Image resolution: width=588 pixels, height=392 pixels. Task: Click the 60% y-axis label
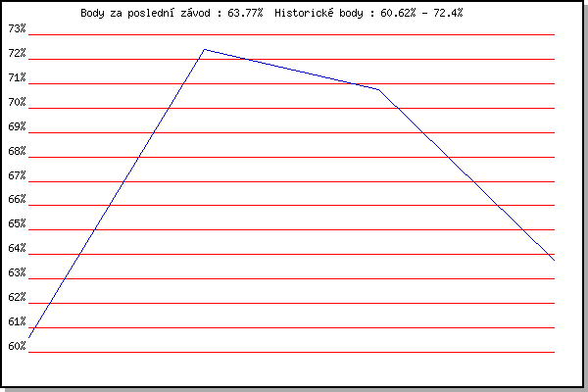pyautogui.click(x=17, y=346)
